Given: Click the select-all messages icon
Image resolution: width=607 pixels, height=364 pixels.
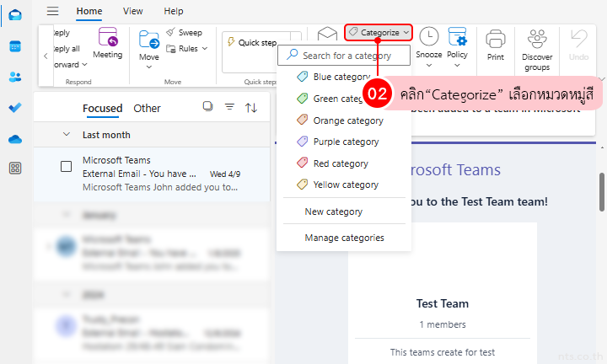Looking at the screenshot, I should (207, 107).
